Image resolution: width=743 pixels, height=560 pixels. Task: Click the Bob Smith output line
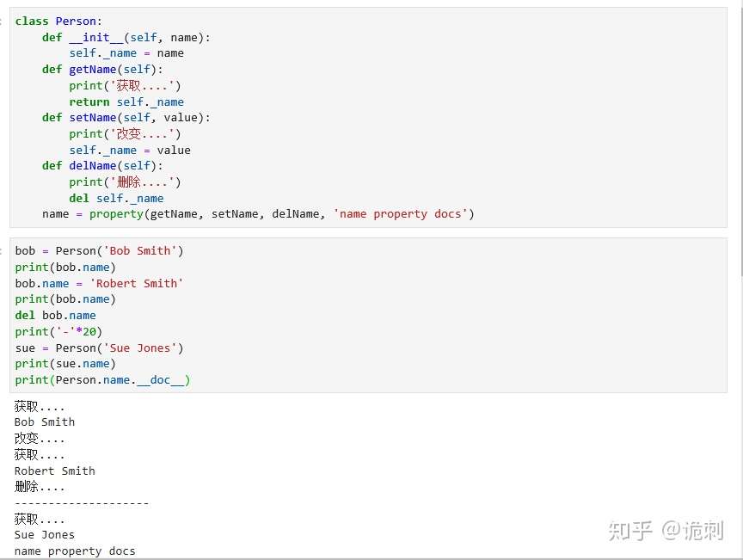pos(44,422)
